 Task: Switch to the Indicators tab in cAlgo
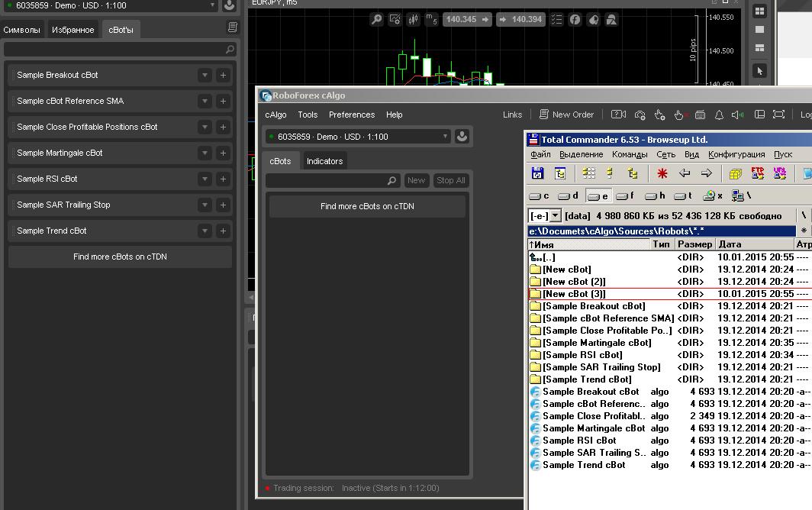pos(324,161)
